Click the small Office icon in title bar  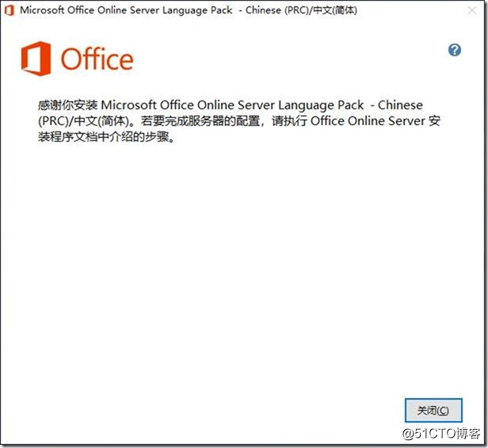[10, 10]
